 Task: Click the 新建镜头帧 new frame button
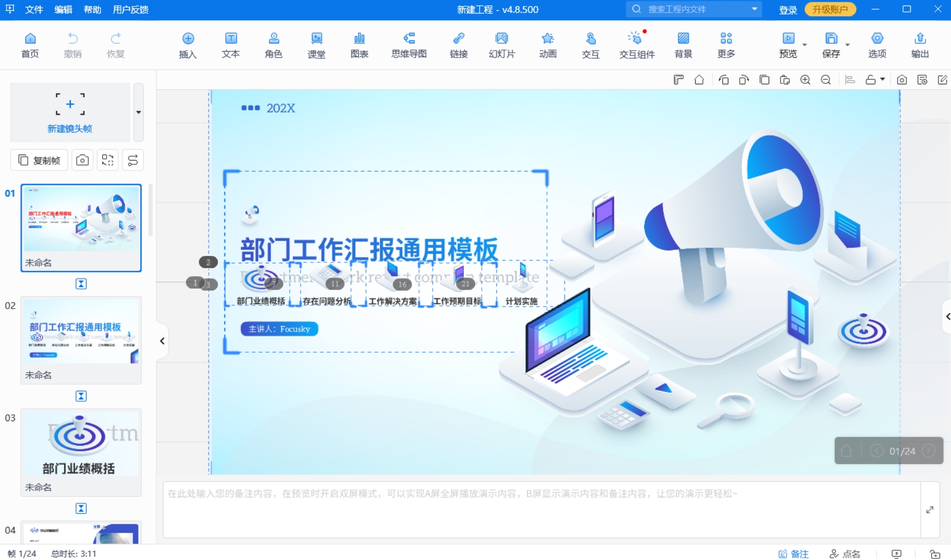[70, 112]
